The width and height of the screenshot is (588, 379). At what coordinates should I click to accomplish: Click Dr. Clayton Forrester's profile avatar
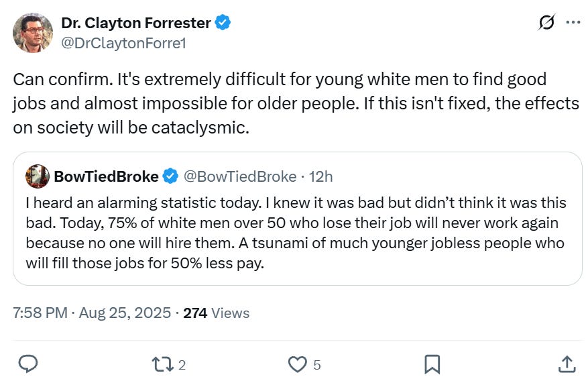33,32
